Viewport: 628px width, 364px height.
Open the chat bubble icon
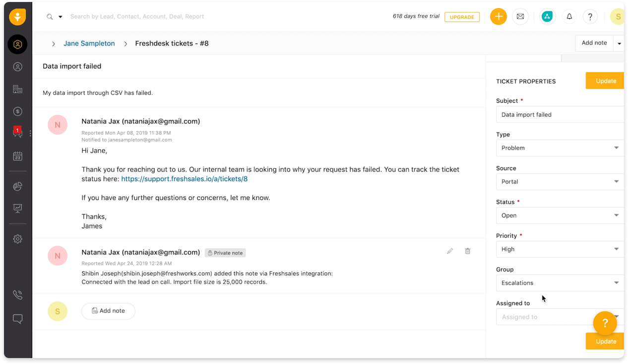17,319
